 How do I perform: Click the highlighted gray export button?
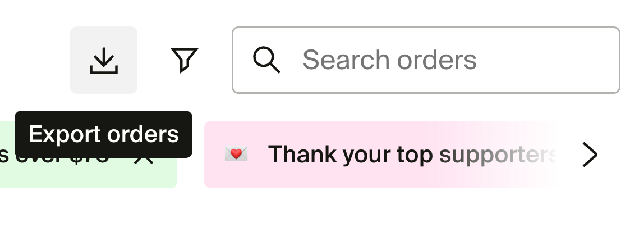[103, 60]
